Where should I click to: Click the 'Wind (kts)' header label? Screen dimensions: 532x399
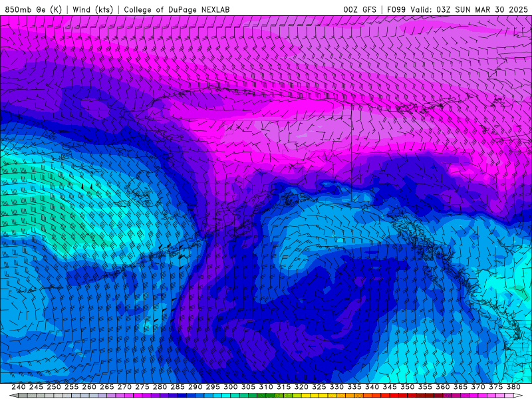(93, 9)
